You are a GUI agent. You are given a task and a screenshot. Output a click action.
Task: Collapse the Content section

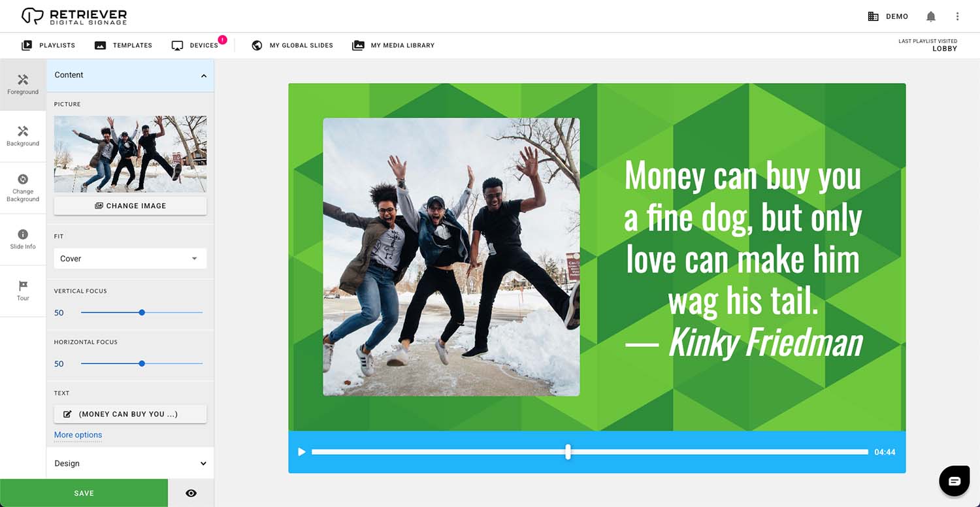click(x=130, y=75)
